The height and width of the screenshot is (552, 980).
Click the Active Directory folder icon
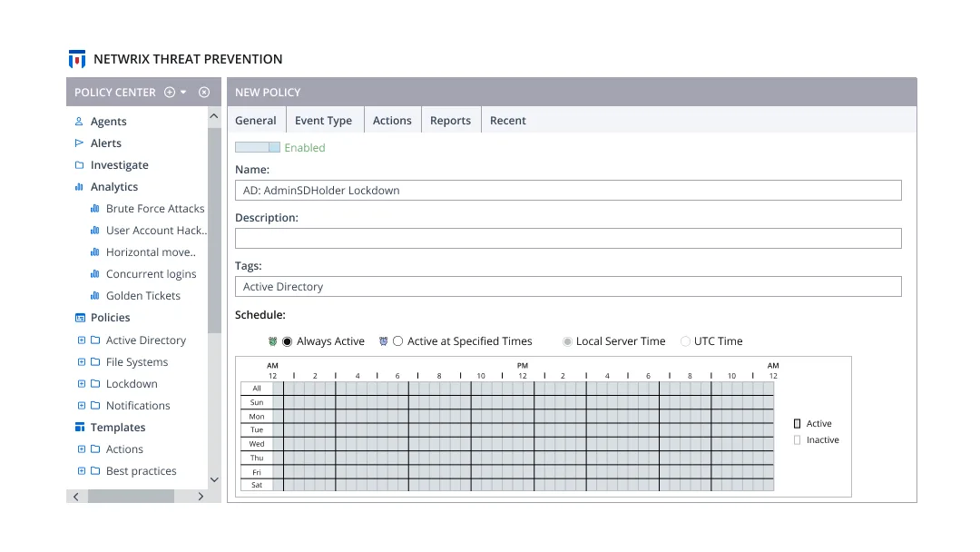click(x=95, y=340)
